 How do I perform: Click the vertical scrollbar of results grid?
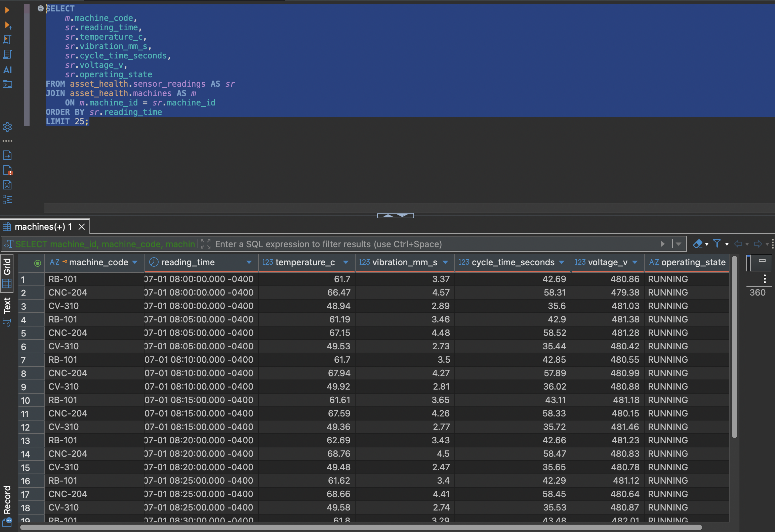[735, 347]
